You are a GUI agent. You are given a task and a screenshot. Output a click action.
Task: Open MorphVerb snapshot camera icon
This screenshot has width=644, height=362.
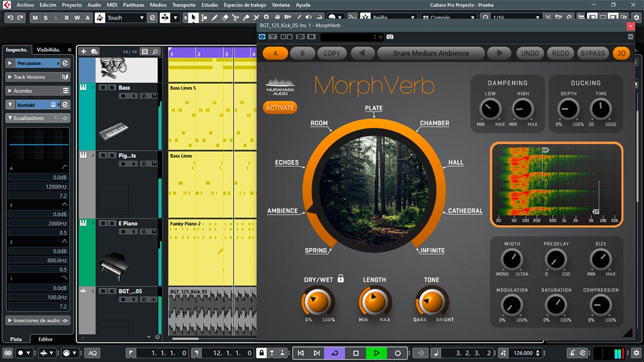(x=390, y=37)
